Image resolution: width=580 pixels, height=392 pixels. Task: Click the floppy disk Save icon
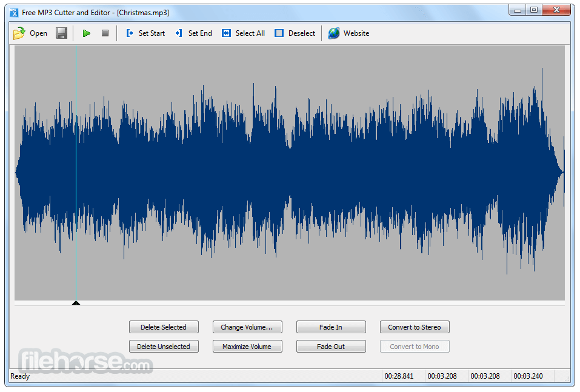pyautogui.click(x=61, y=33)
